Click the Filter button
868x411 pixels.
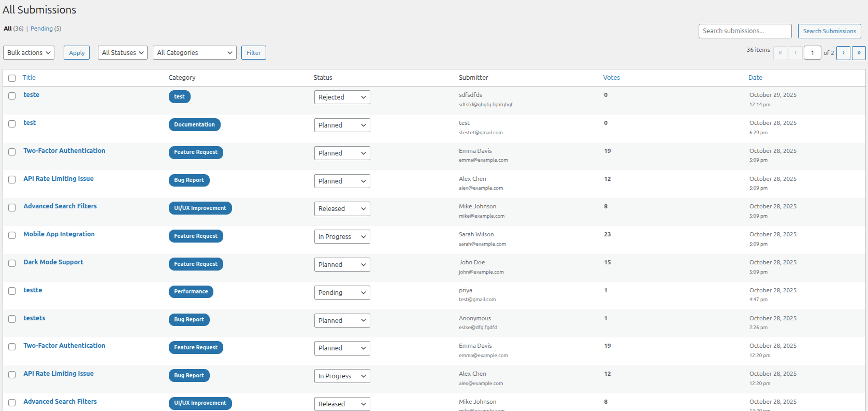click(x=253, y=53)
